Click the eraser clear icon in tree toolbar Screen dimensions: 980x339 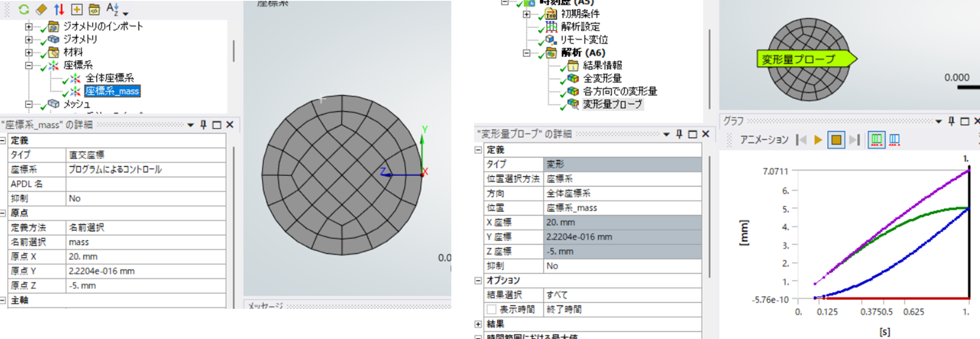coord(41,9)
